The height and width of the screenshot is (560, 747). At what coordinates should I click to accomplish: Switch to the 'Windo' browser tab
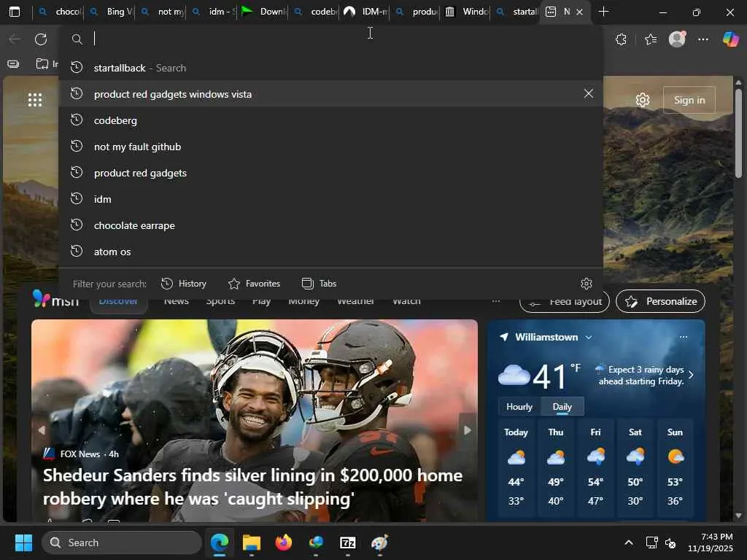pos(468,12)
